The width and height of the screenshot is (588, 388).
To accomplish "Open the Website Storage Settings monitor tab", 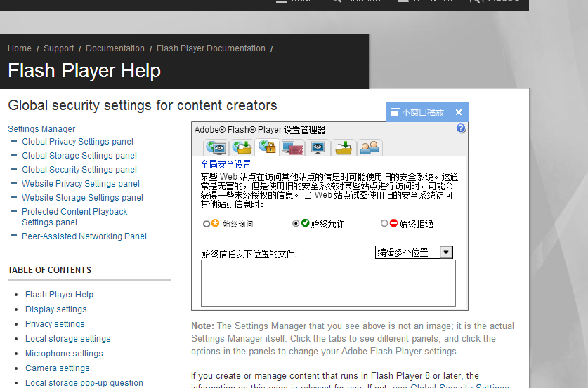I will point(318,147).
